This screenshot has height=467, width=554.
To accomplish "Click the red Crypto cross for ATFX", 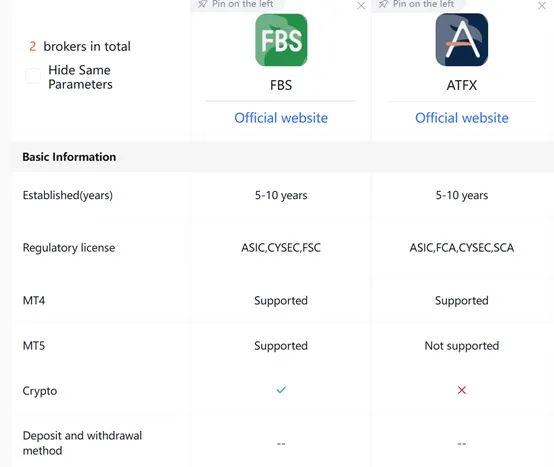I will pyautogui.click(x=461, y=390).
